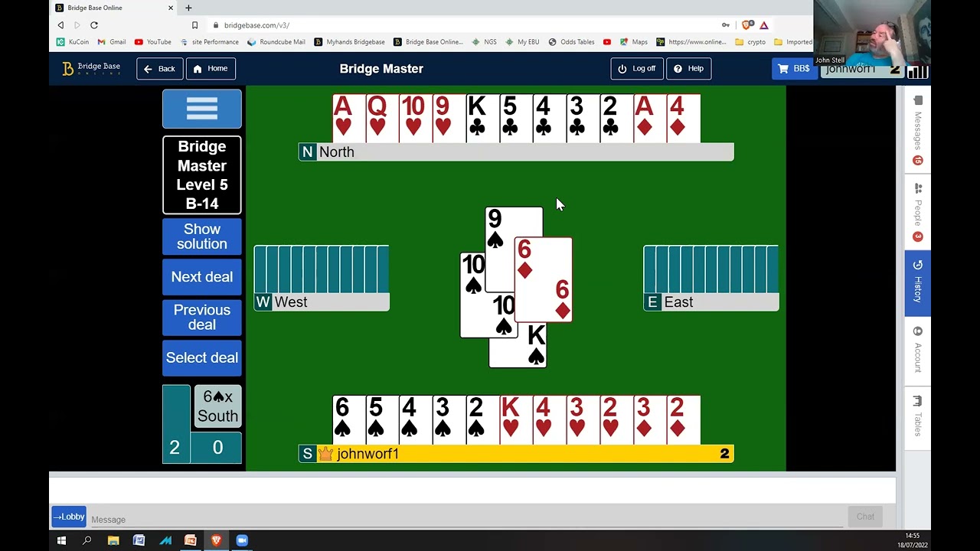Select the 2 of diamonds in South hand
This screenshot has height=551, width=980.
[x=684, y=419]
